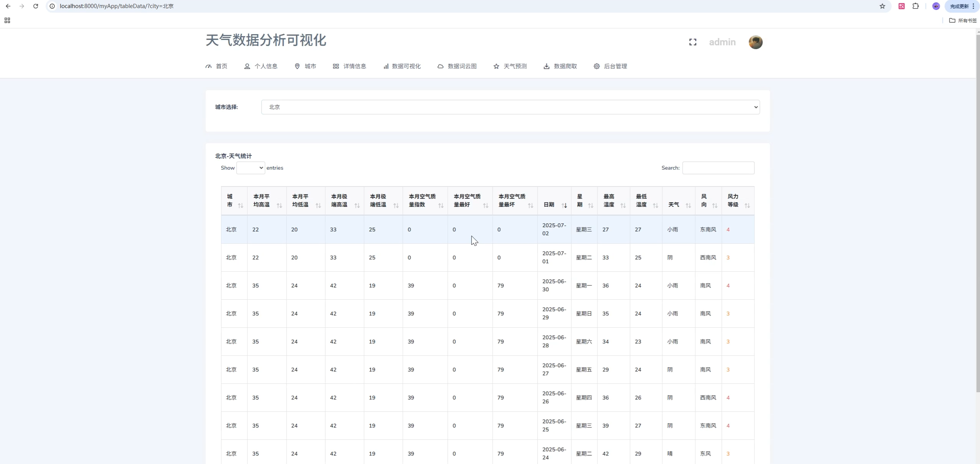
Task: Open the 所有书签 bookmarks folder
Action: [x=963, y=20]
